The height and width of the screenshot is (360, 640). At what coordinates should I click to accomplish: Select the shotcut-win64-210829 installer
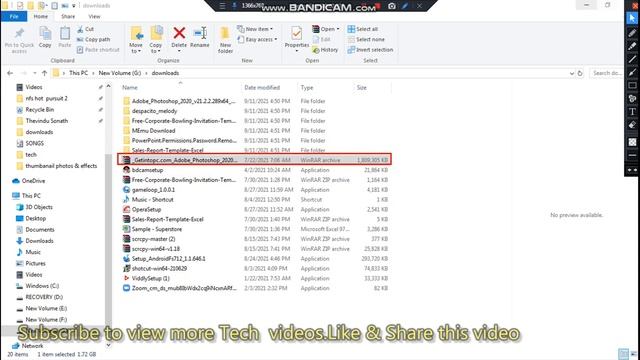(159, 269)
